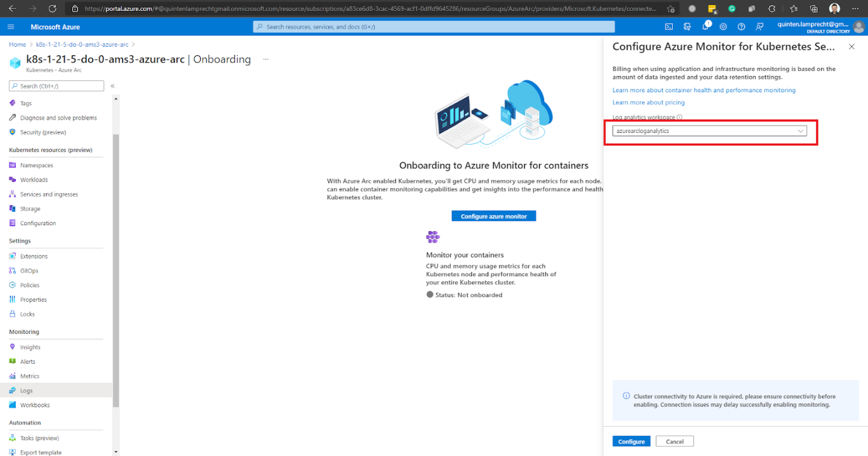The height and width of the screenshot is (456, 868).
Task: Click Status: Not onboarded text
Action: pyautogui.click(x=469, y=295)
